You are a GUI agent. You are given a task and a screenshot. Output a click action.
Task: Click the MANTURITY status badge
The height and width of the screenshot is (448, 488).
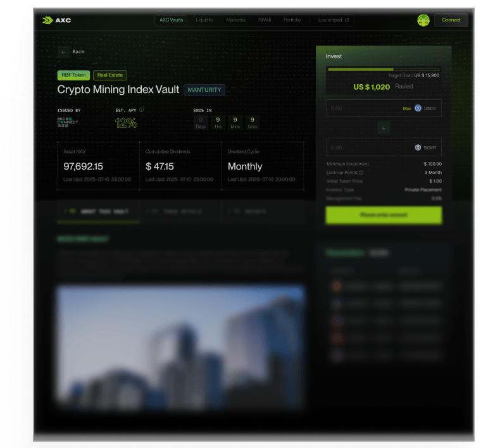pos(204,90)
